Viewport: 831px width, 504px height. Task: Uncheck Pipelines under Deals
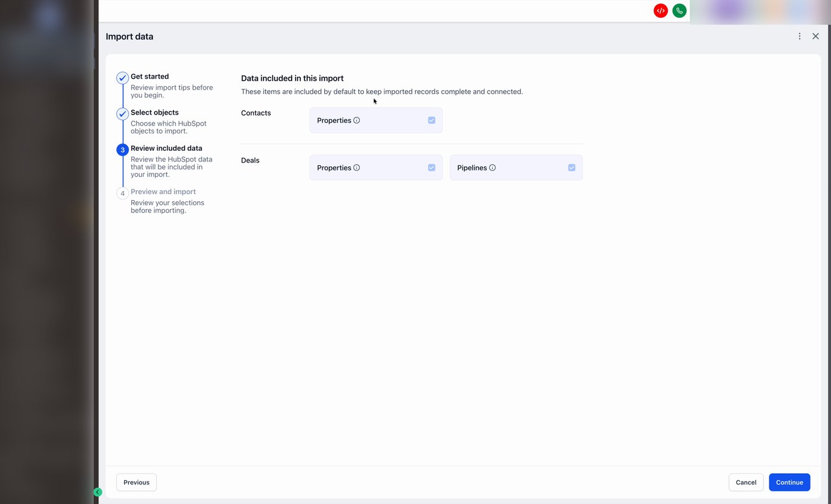(572, 167)
